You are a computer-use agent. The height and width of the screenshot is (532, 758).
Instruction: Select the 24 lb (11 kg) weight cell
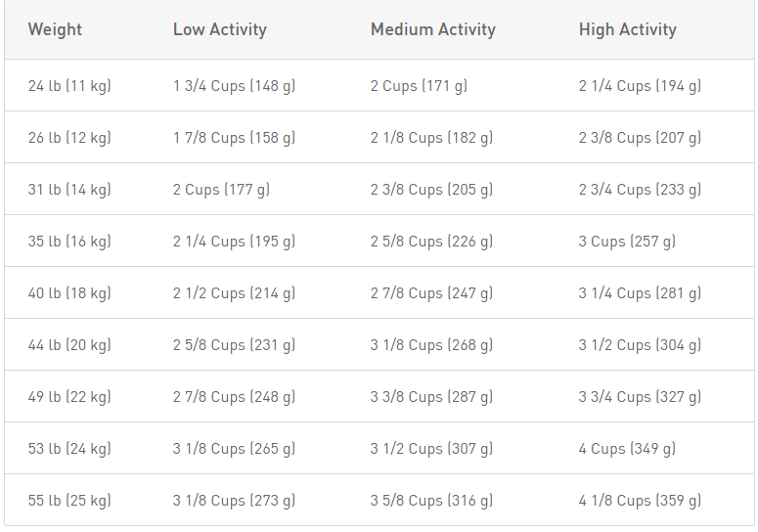[x=69, y=85]
